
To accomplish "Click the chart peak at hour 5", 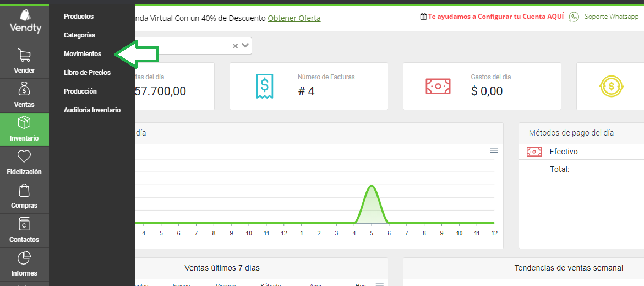I will point(372,186).
